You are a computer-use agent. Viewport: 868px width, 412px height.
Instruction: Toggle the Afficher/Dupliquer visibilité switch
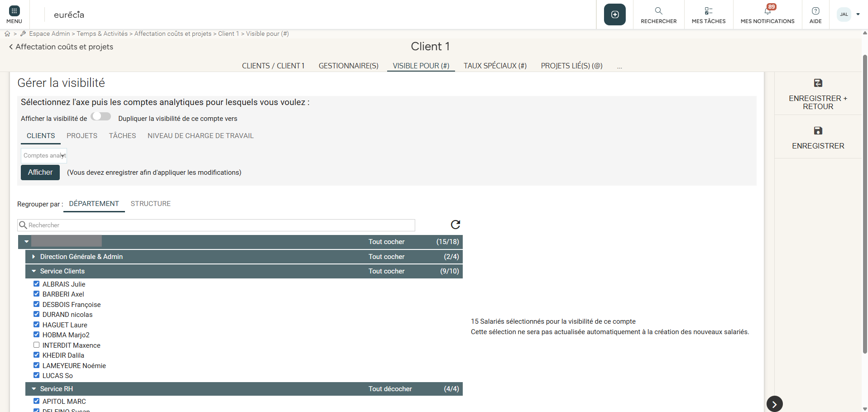coord(101,116)
